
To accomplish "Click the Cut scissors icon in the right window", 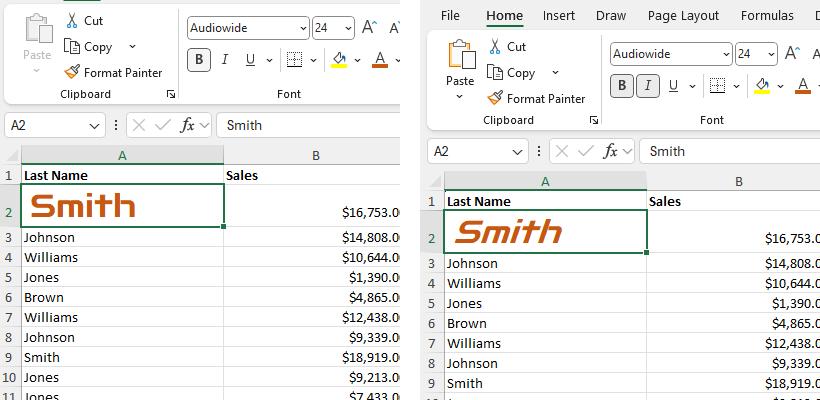I will (x=495, y=46).
